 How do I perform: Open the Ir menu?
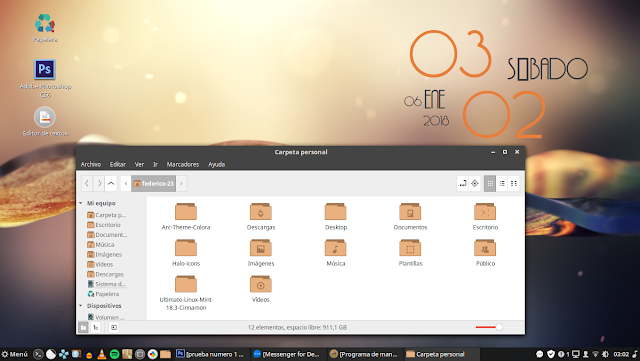click(x=155, y=164)
